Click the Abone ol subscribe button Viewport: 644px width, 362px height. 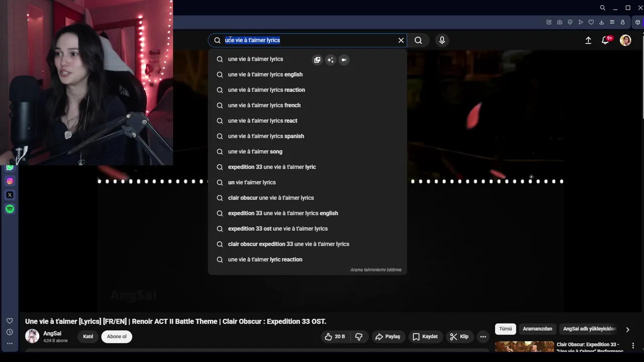pos(117,336)
